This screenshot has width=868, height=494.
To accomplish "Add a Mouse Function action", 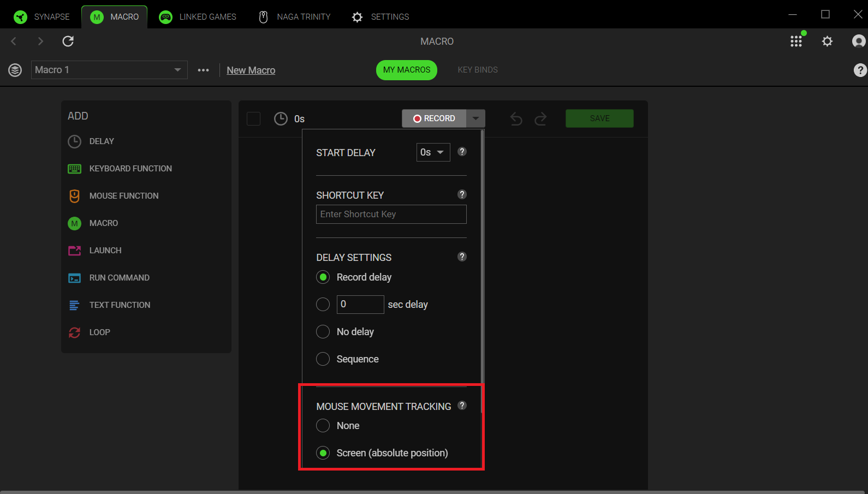I will pyautogui.click(x=114, y=196).
